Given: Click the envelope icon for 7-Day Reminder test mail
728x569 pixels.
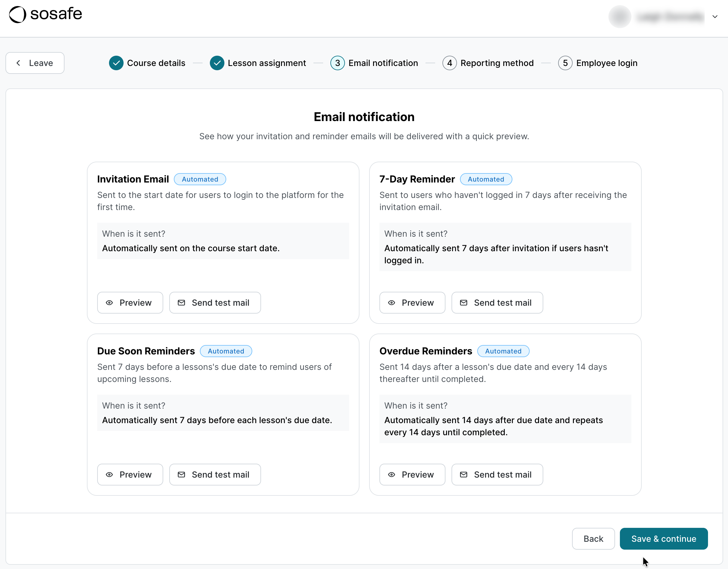Looking at the screenshot, I should (463, 302).
